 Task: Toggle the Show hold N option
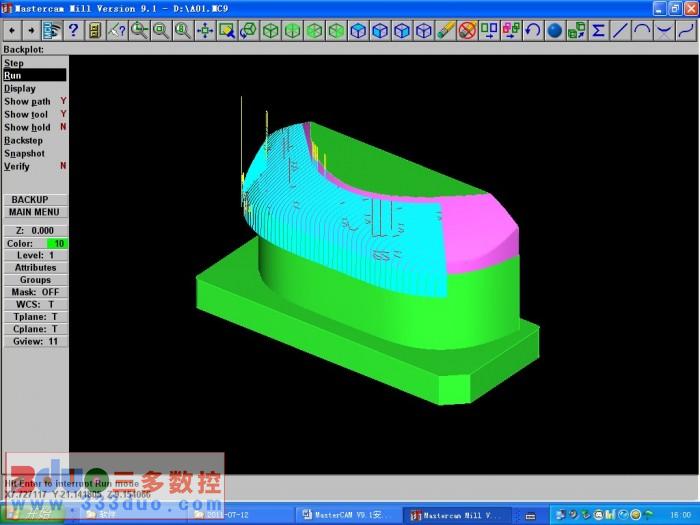(35, 127)
